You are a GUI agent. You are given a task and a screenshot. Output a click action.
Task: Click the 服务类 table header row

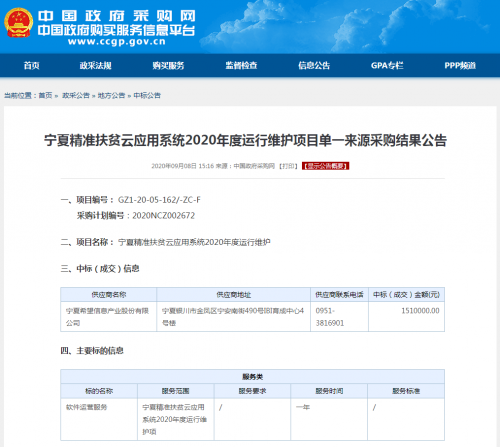tap(252, 377)
